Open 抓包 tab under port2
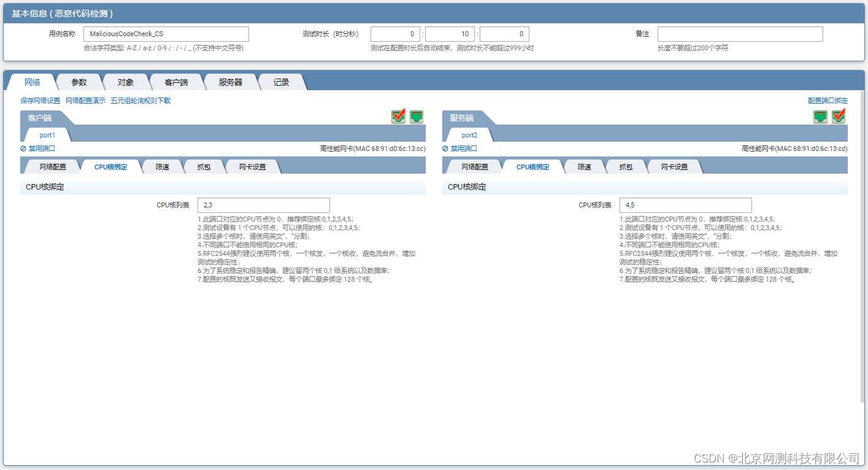The height and width of the screenshot is (470, 868). (x=626, y=167)
